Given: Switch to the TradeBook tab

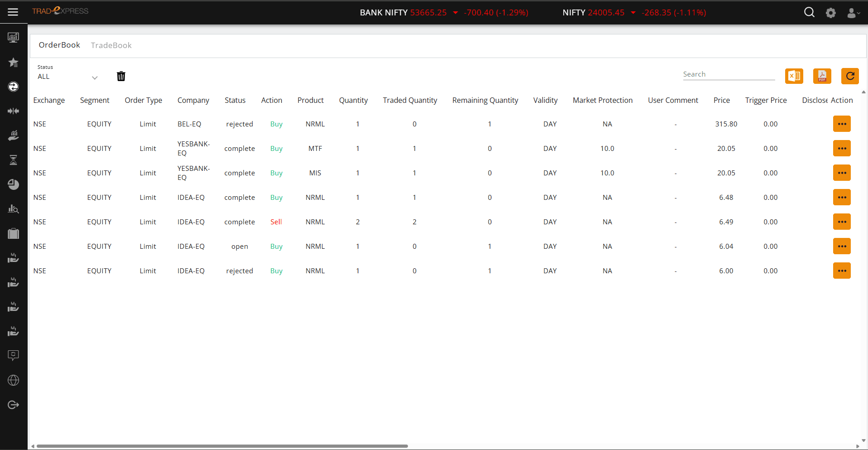Looking at the screenshot, I should 111,45.
